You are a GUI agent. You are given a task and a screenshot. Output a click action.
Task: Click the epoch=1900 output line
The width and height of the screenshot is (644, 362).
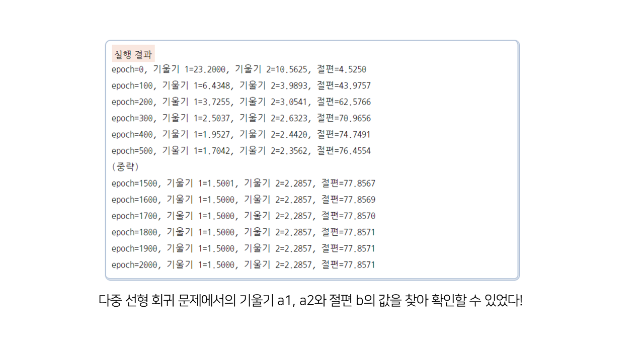coord(244,248)
